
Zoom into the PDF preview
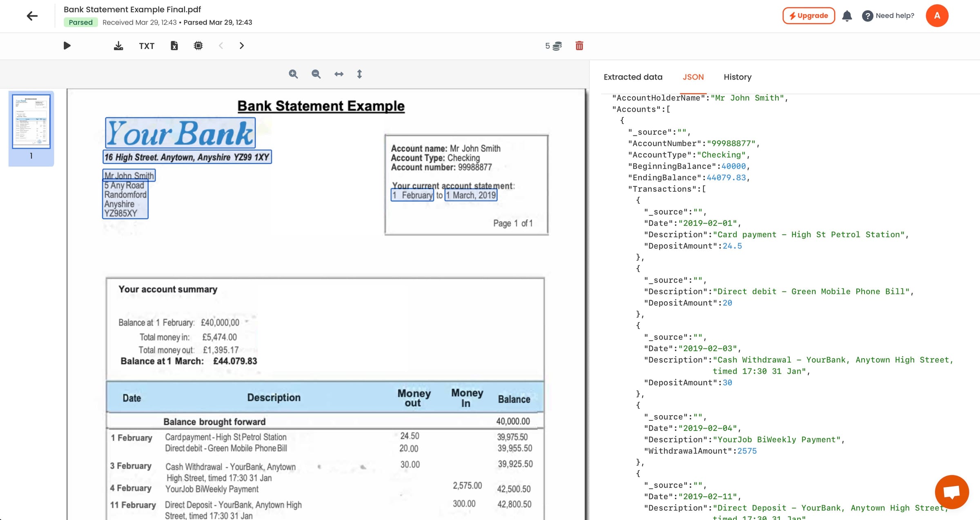294,74
